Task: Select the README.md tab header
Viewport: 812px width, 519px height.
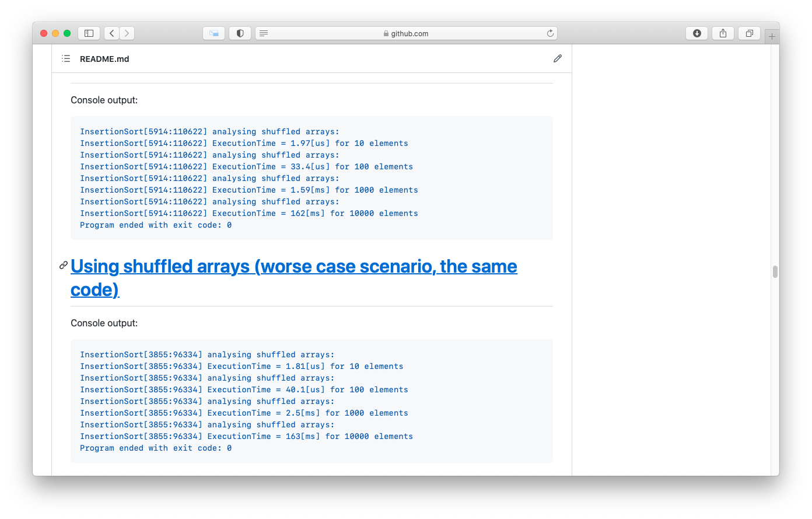Action: 105,58
